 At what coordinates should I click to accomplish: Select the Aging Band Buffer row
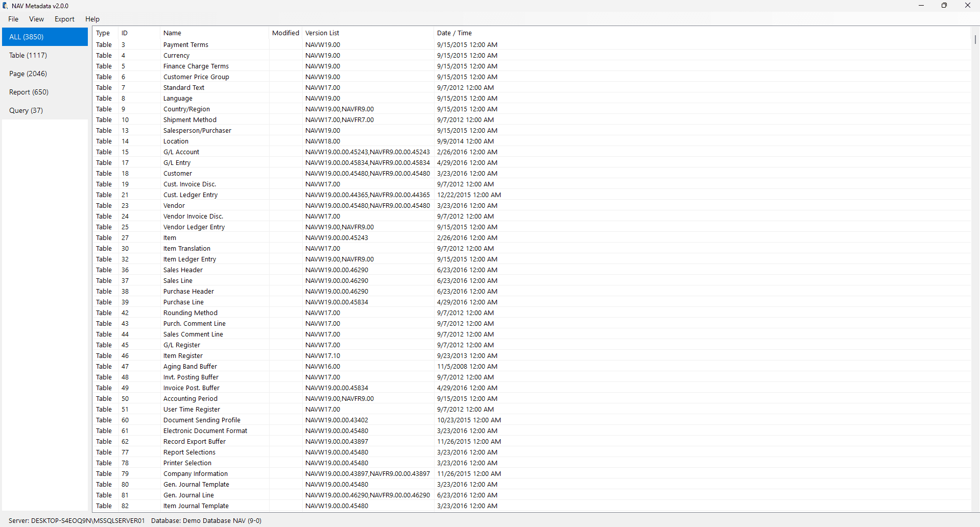(x=532, y=366)
